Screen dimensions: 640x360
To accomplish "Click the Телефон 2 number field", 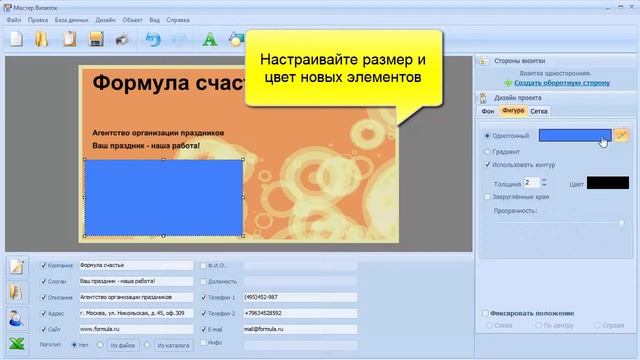I will pos(300,313).
